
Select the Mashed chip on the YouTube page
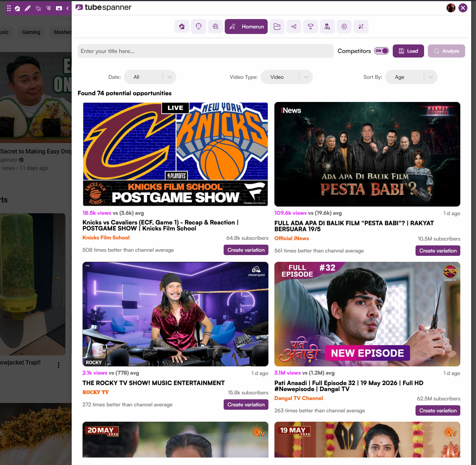click(61, 32)
